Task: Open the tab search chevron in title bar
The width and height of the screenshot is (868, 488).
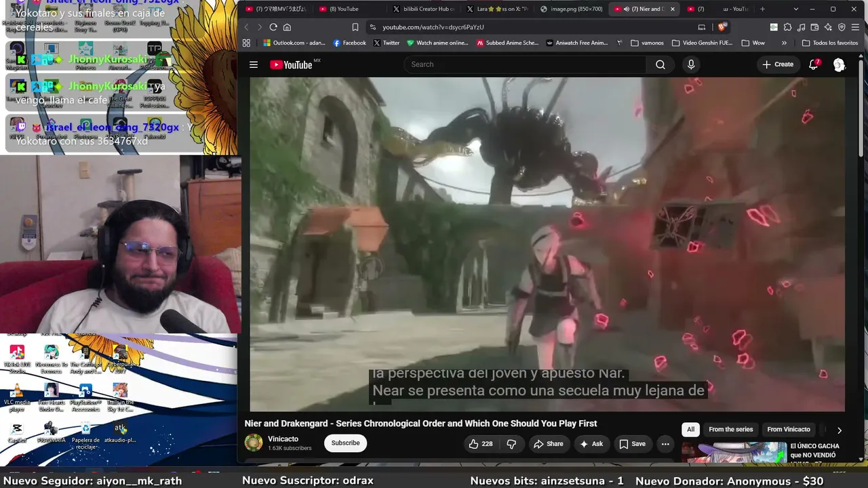Action: coord(795,9)
